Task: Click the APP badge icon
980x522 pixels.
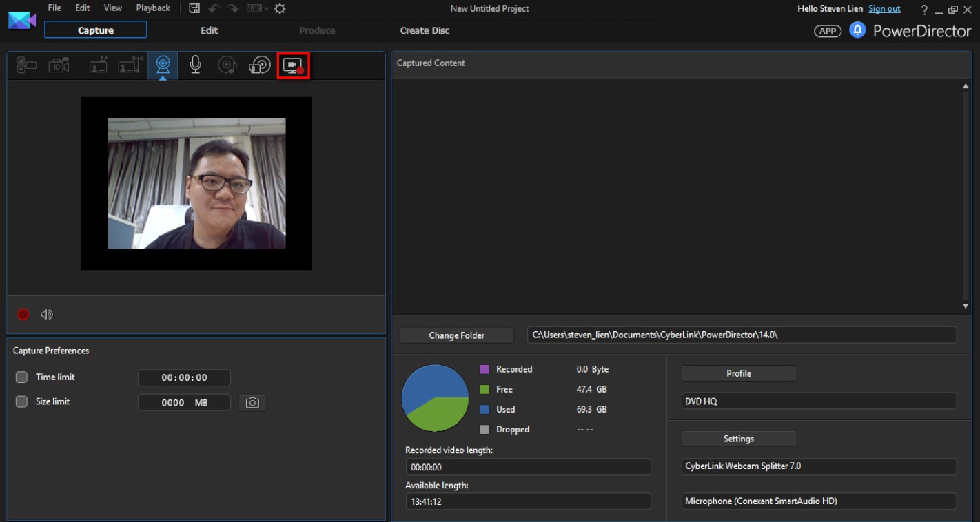Action: 828,31
